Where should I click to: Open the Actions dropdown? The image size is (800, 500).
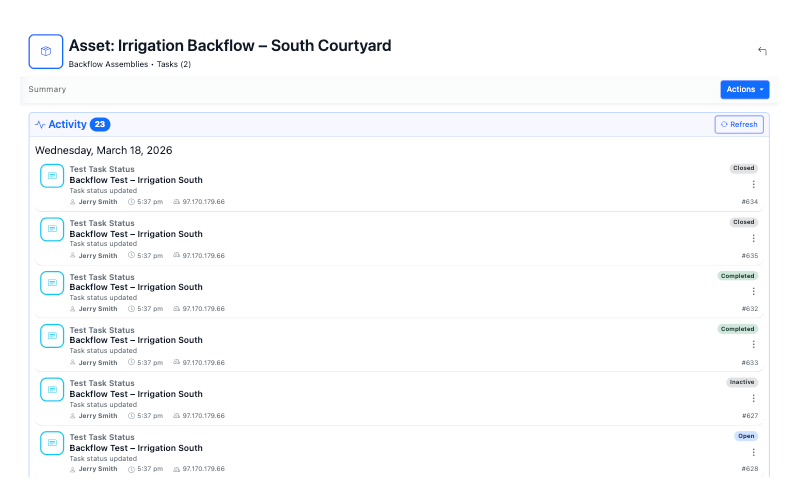point(745,89)
